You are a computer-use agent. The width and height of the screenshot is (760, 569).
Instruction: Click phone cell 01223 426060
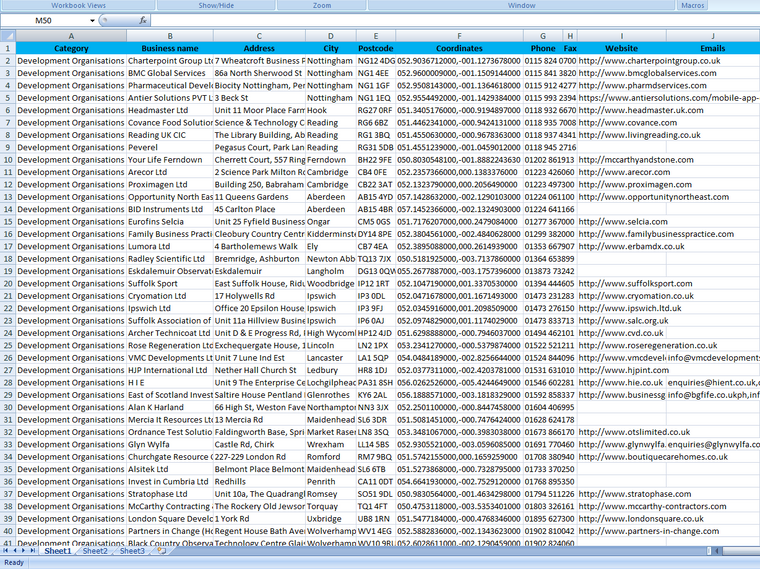(x=550, y=172)
